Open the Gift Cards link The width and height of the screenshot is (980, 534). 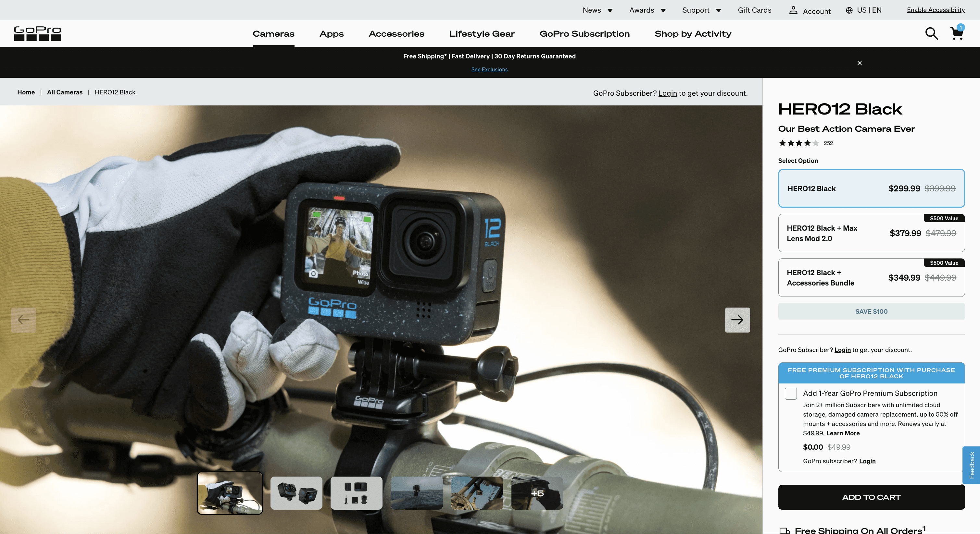(754, 10)
